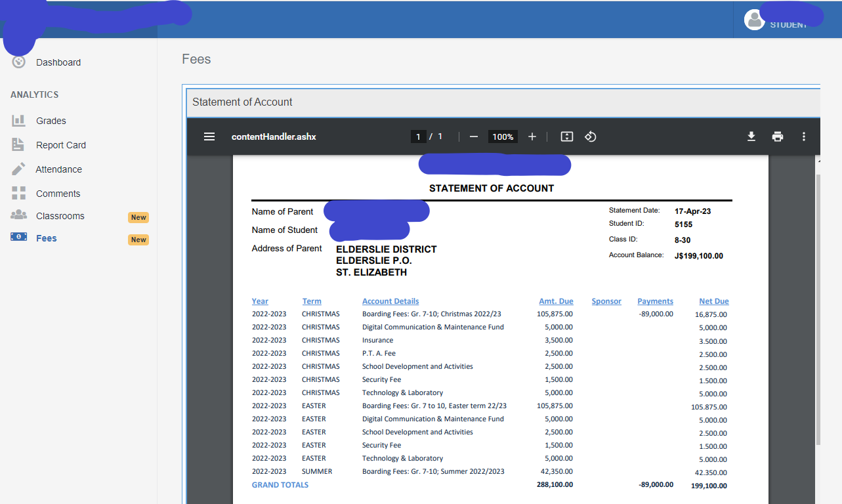Open the PDF viewer more actions menu

pyautogui.click(x=804, y=136)
